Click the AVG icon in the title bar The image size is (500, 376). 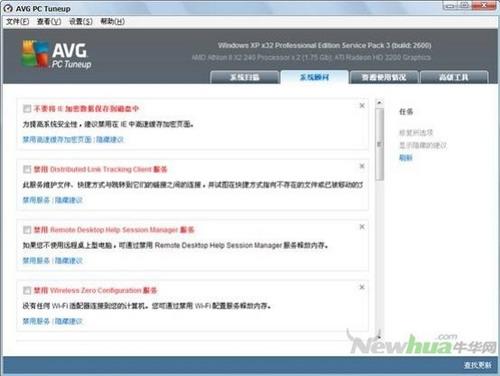coord(8,9)
